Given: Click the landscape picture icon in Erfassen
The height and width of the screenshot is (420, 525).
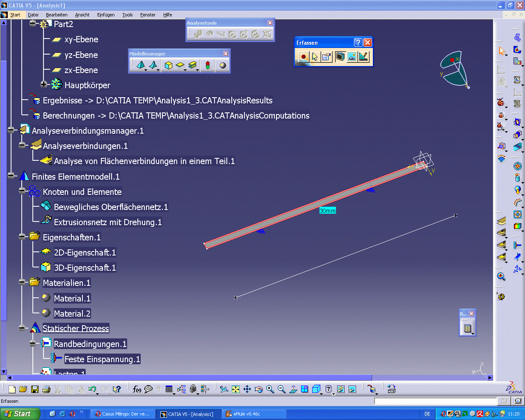Looking at the screenshot, I should [x=352, y=57].
